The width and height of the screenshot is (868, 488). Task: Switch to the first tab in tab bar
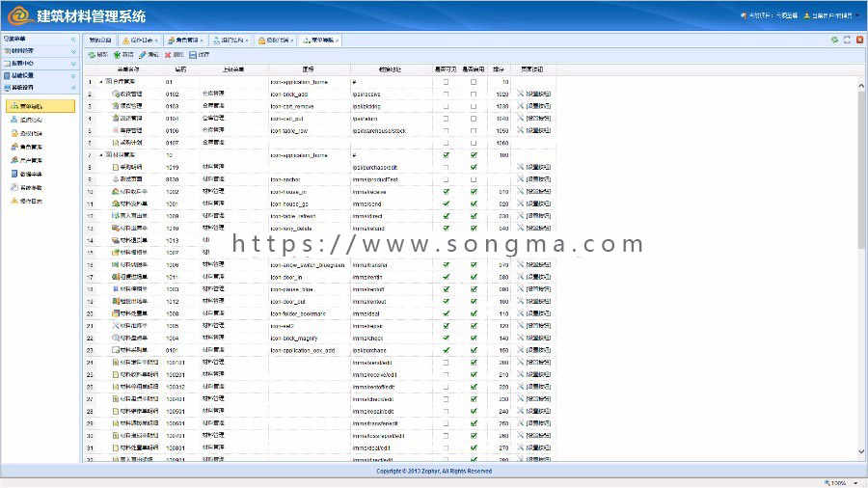click(100, 40)
